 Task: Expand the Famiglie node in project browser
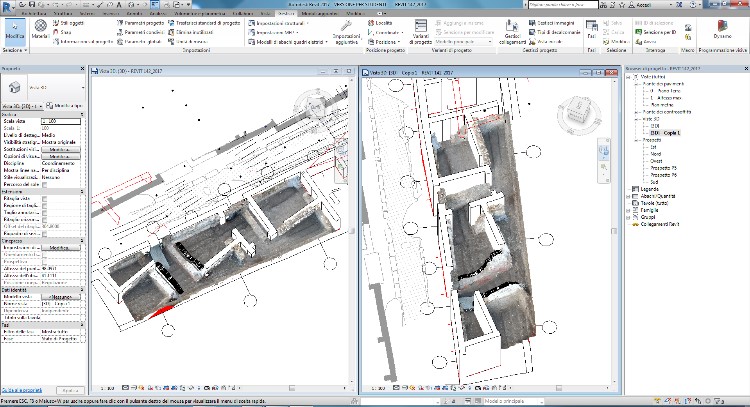point(627,210)
